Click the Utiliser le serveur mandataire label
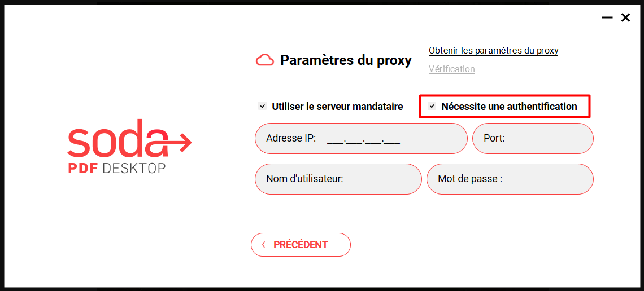The height and width of the screenshot is (291, 644). coord(337,107)
